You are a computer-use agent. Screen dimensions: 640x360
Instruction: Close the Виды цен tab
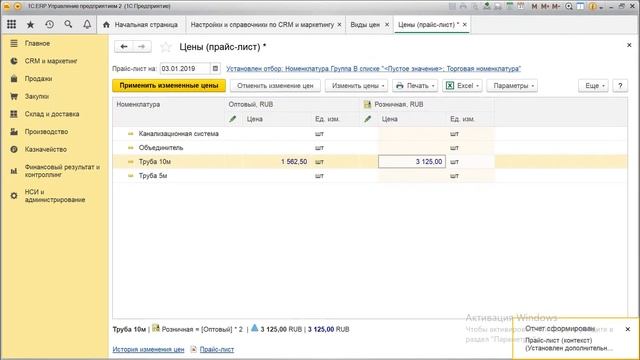pyautogui.click(x=387, y=24)
